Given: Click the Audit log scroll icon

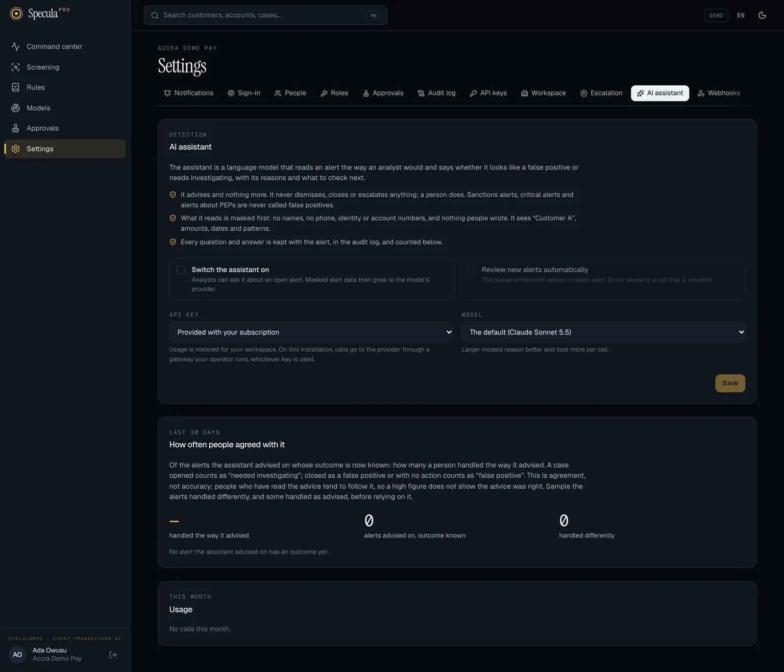Looking at the screenshot, I should [x=421, y=93].
